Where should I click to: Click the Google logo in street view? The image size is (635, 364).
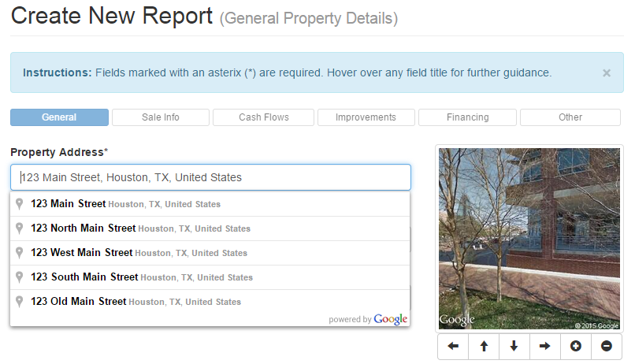point(457,320)
